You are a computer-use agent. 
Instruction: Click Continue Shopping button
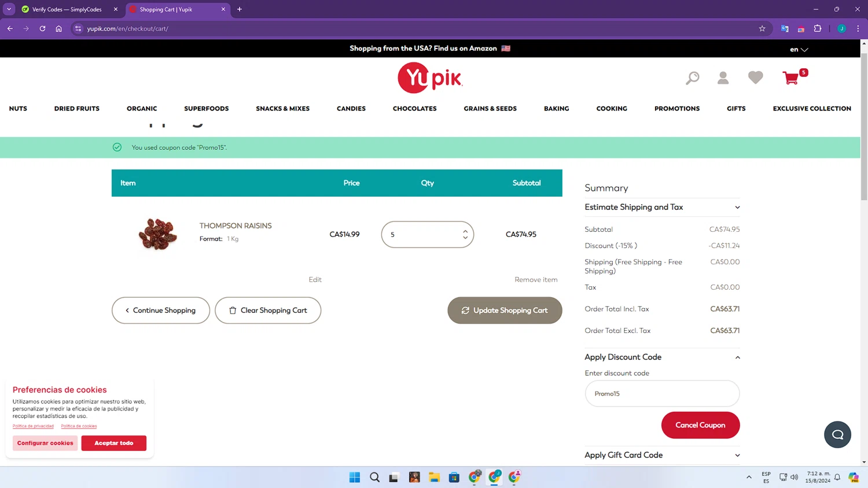click(161, 310)
